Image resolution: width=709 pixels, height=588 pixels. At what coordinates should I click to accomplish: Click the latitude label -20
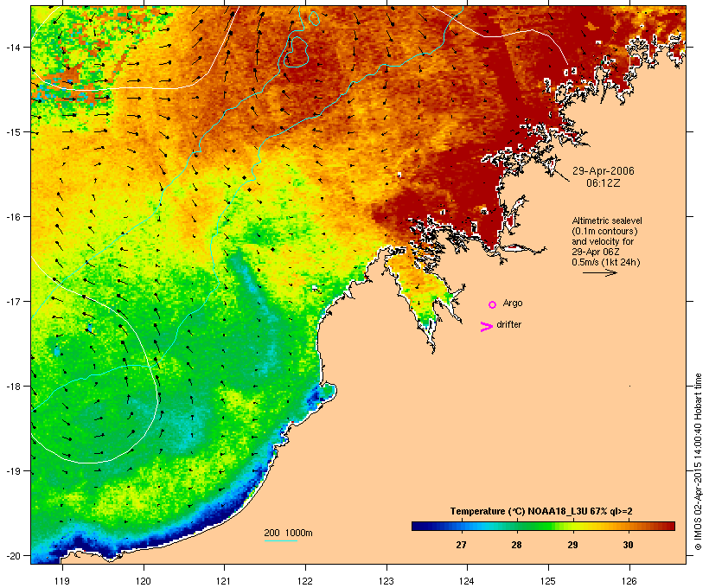[x=12, y=555]
